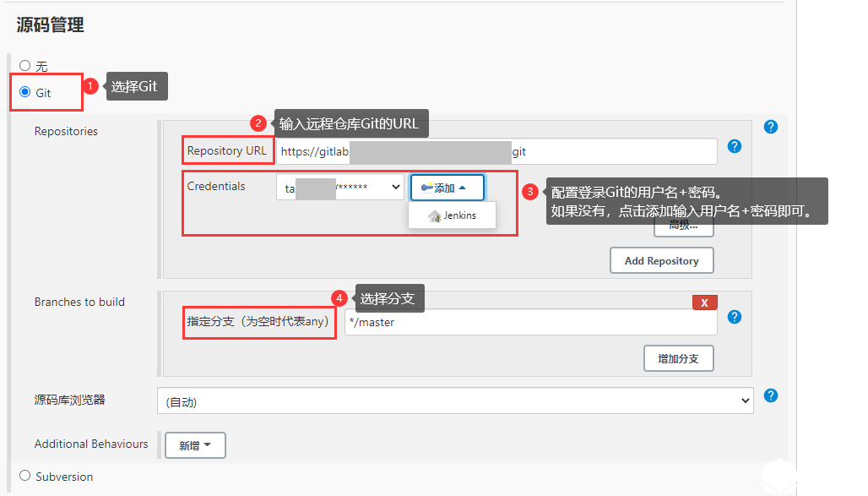Expand the 新增 Additional Behaviours dropdown
The height and width of the screenshot is (496, 868).
[195, 445]
